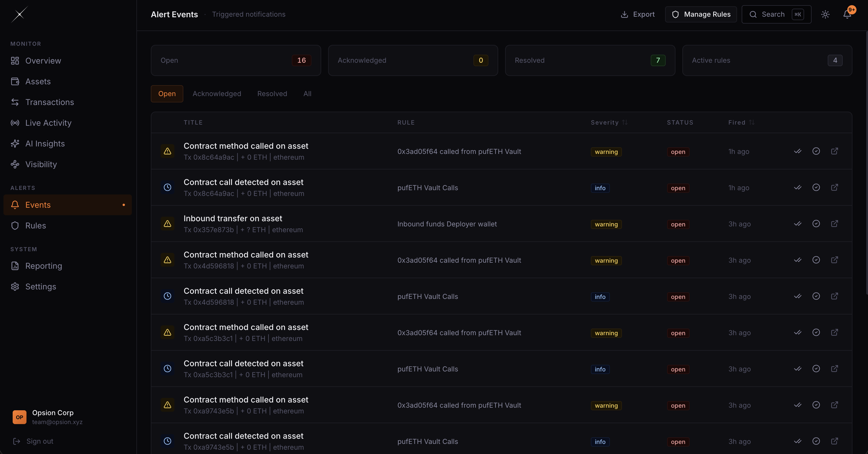Toggle the theme using the sun icon

coord(825,14)
